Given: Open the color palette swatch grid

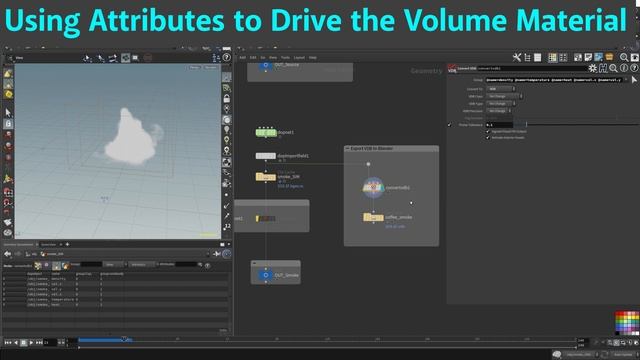Looking at the screenshot, I should pyautogui.click(x=627, y=323).
